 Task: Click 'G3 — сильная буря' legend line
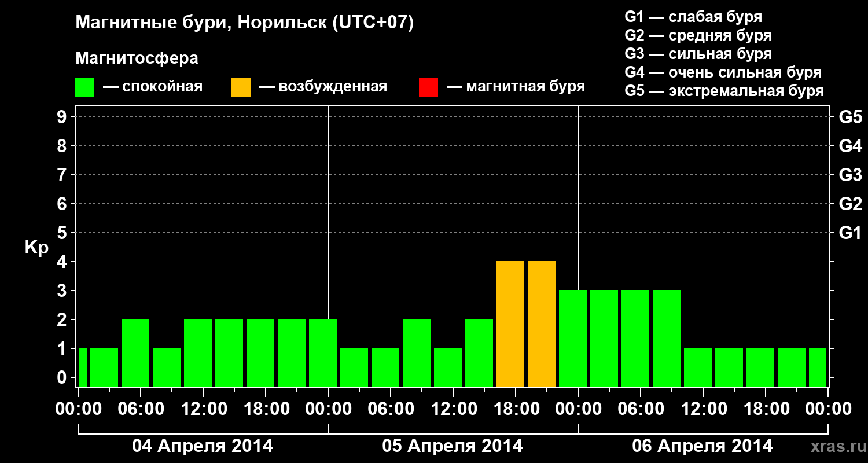pos(698,54)
